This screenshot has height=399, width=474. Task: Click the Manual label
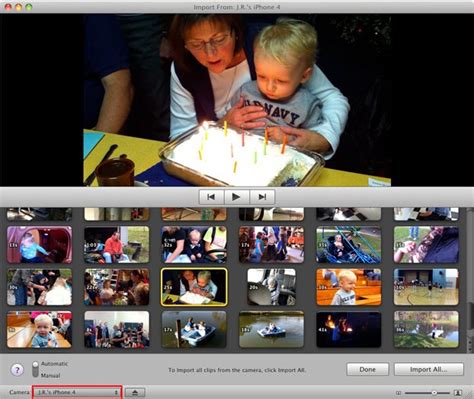pos(50,375)
